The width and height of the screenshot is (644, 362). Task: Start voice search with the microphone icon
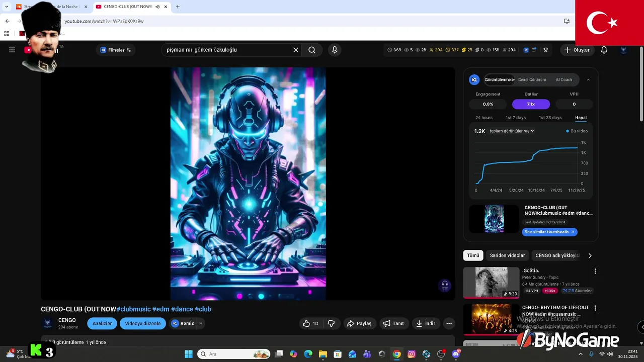335,50
